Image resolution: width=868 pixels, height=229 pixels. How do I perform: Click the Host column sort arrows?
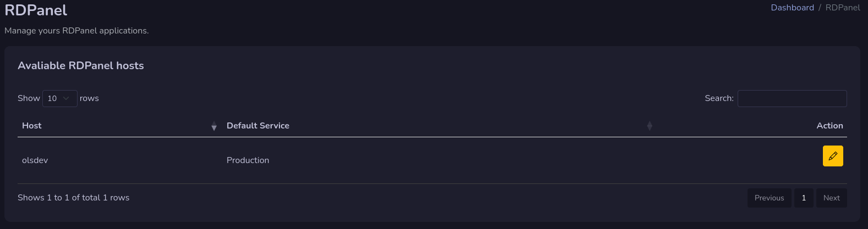coord(214,126)
